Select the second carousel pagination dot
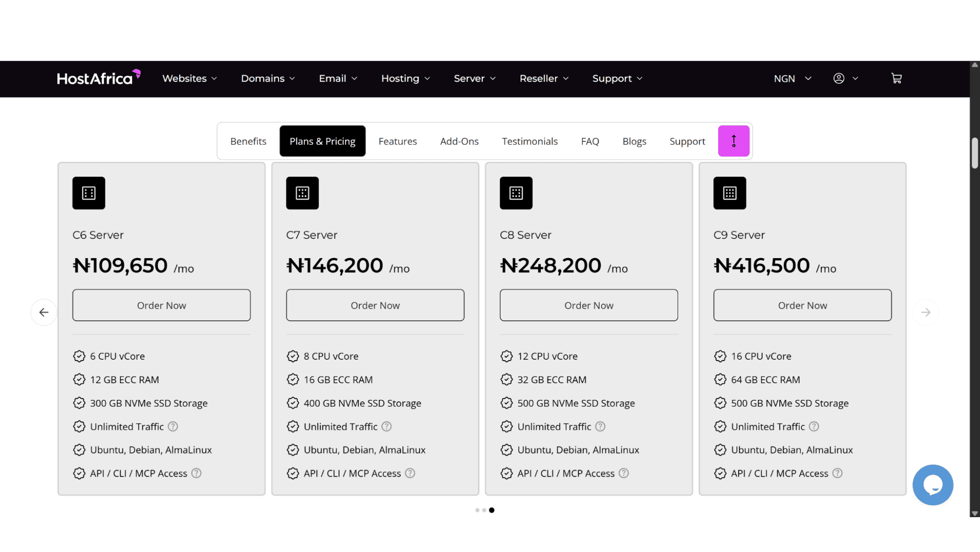980x552 pixels. [x=484, y=510]
